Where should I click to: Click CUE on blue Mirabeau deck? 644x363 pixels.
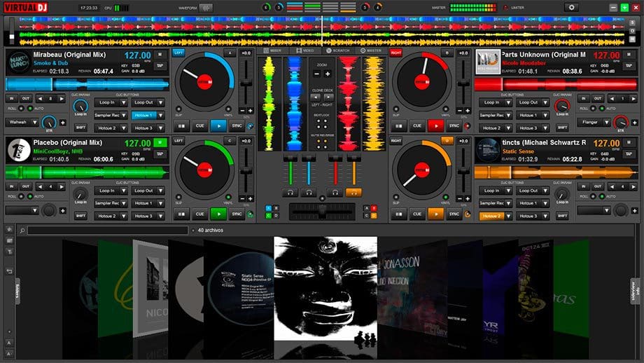click(x=199, y=126)
